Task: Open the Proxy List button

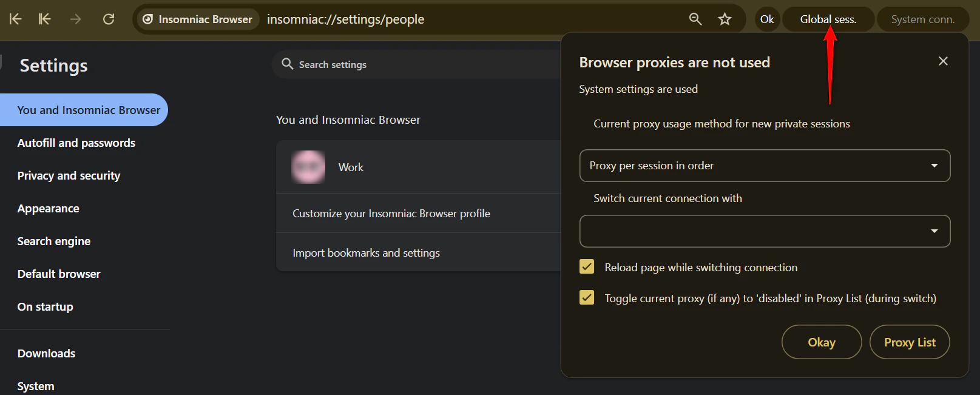Action: tap(910, 342)
